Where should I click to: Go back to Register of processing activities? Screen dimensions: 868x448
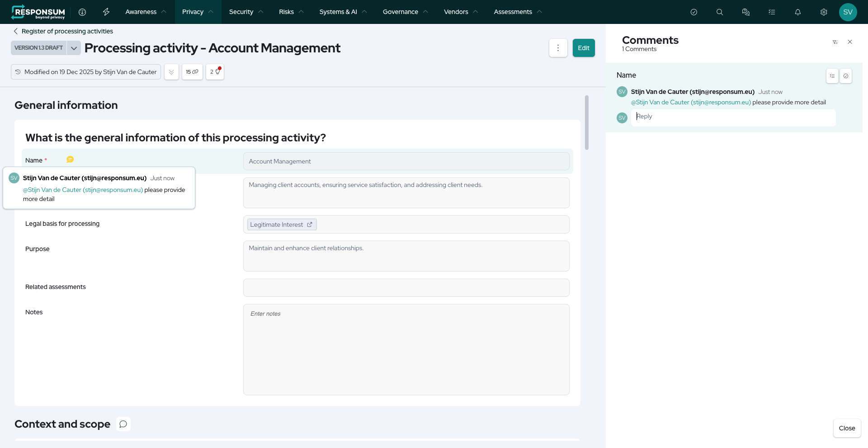point(63,31)
